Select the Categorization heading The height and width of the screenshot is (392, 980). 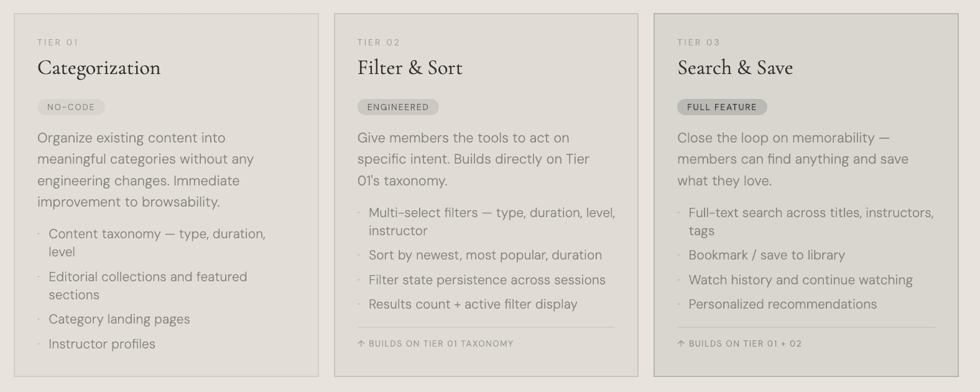click(99, 68)
